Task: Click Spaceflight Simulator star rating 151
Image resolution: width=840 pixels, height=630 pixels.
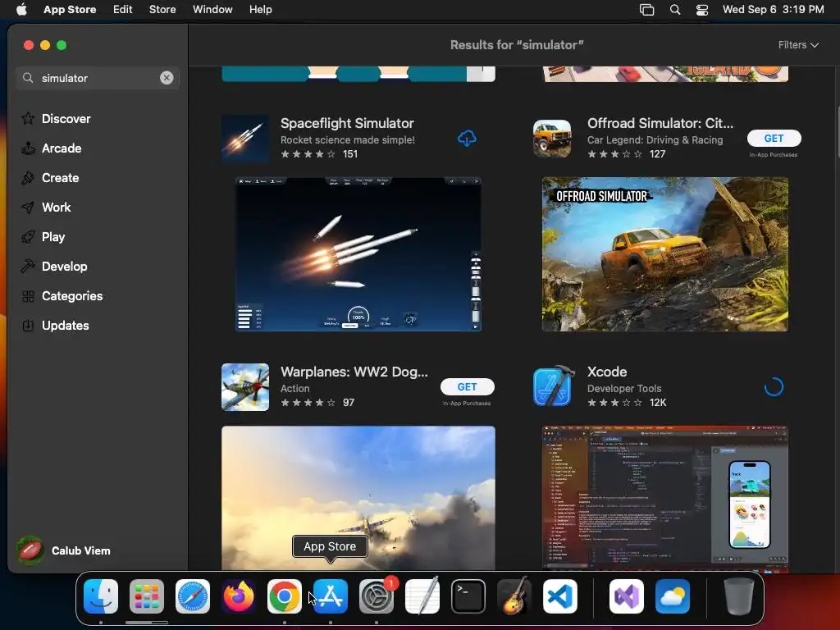Action: (x=319, y=154)
